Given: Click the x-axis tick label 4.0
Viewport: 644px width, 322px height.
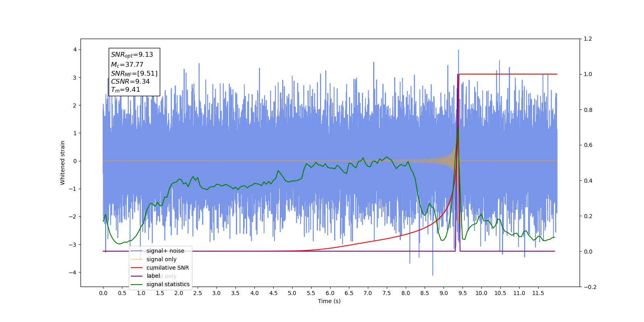Looking at the screenshot, I should click(254, 293).
